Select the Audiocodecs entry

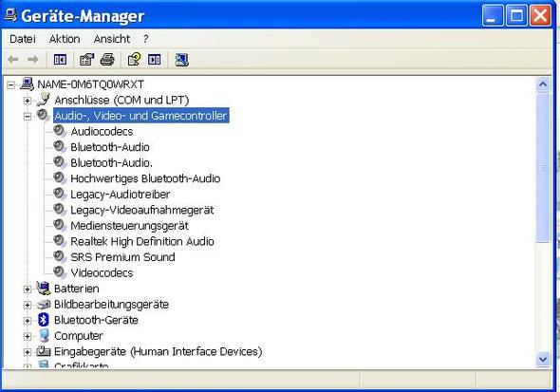102,131
